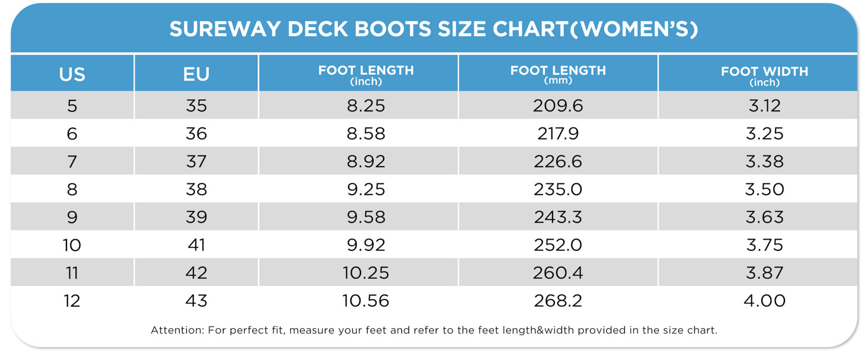Click the 235.0 mm foot length cell
This screenshot has height=356, width=868.
(558, 189)
